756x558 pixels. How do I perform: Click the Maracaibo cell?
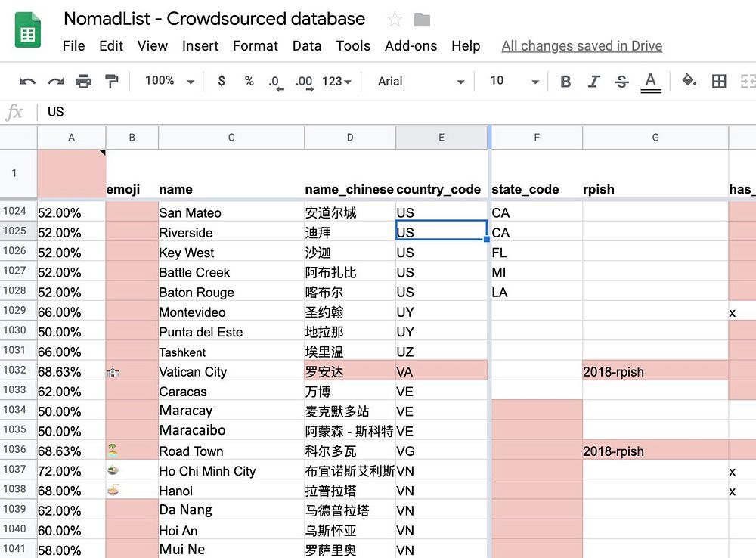(x=231, y=430)
